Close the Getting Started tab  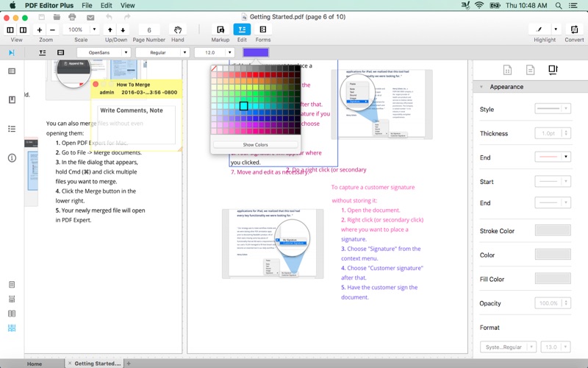pyautogui.click(x=69, y=363)
